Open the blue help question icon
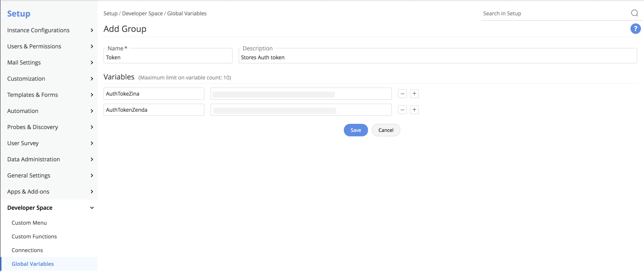 coord(635,29)
